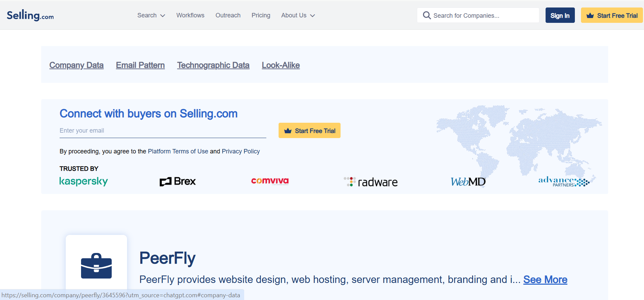
Task: Open the Outreach menu item
Action: click(228, 15)
